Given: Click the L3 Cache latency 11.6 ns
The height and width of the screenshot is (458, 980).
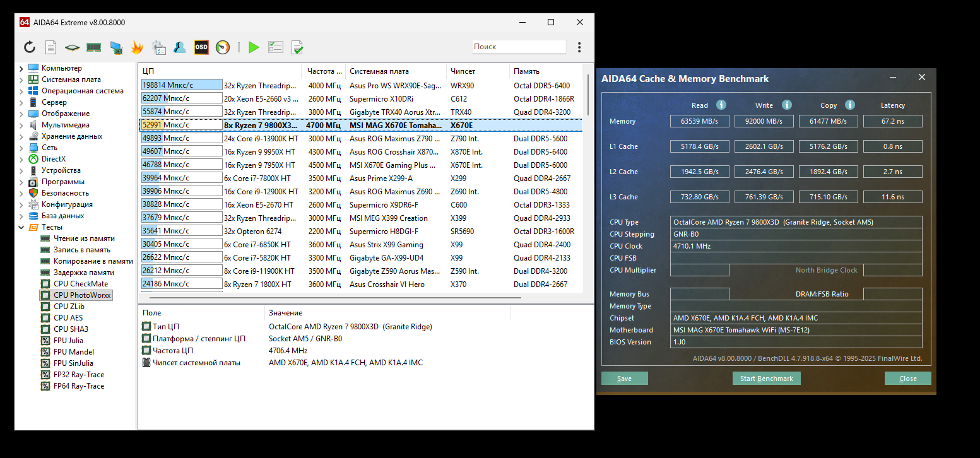Looking at the screenshot, I should coord(892,197).
